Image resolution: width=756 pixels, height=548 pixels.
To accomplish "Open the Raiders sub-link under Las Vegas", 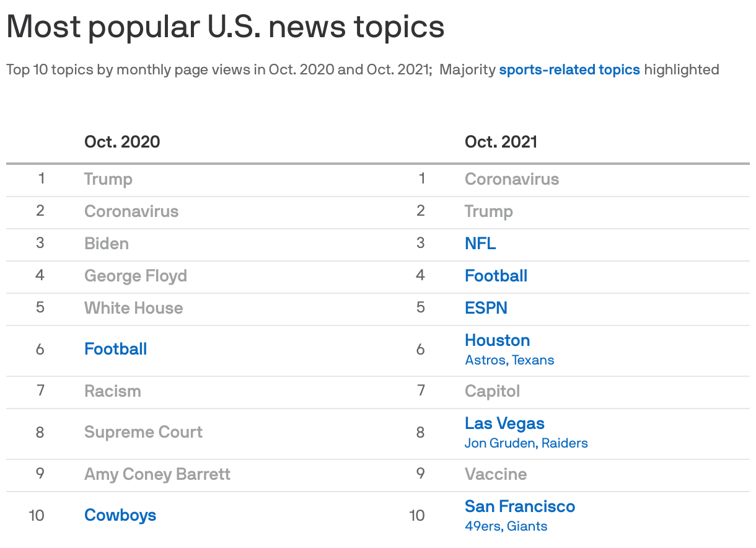I will coord(565,443).
